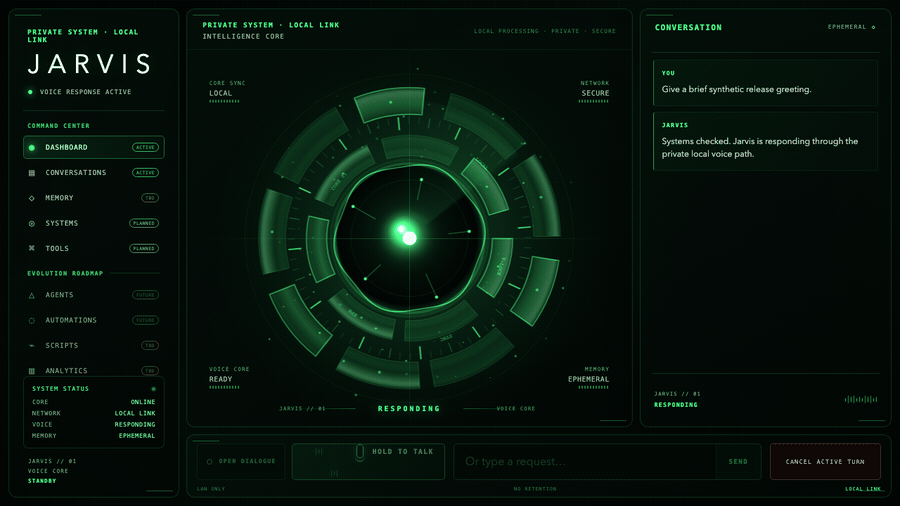Image resolution: width=900 pixels, height=506 pixels.
Task: Select the YOU message in Conversation
Action: (x=765, y=83)
